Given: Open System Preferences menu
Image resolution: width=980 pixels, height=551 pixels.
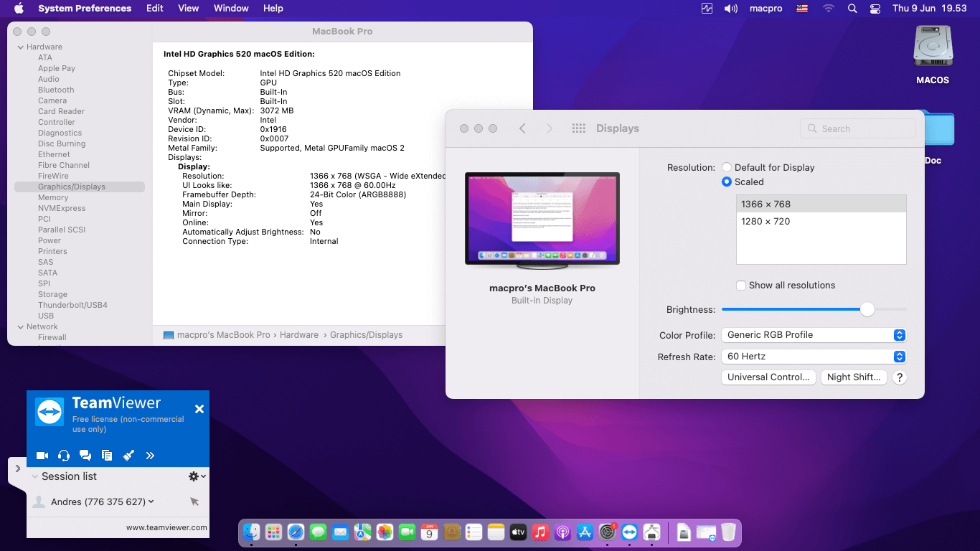Looking at the screenshot, I should tap(85, 9).
